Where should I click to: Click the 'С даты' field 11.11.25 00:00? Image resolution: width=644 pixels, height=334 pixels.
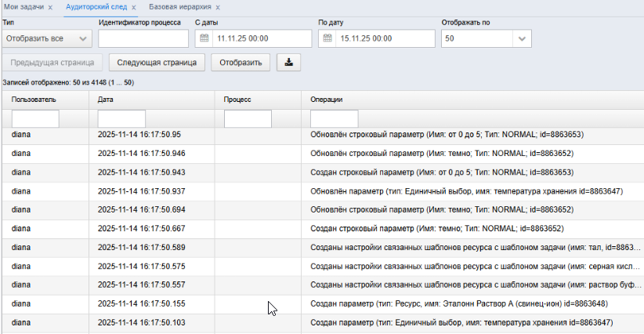(262, 38)
